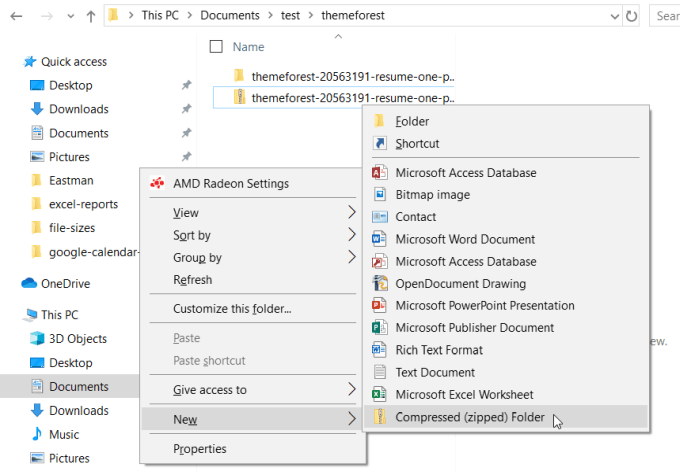Open the address bar history dropdown
The image size is (680, 472).
click(615, 16)
